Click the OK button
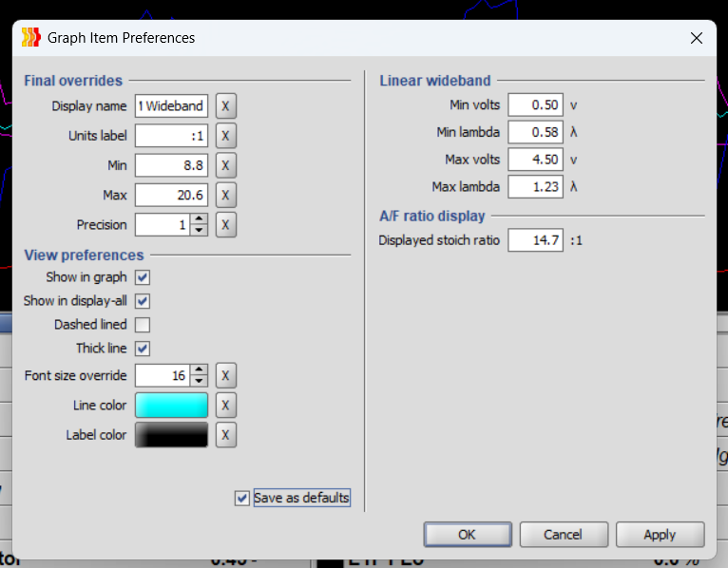The image size is (728, 568). point(468,535)
